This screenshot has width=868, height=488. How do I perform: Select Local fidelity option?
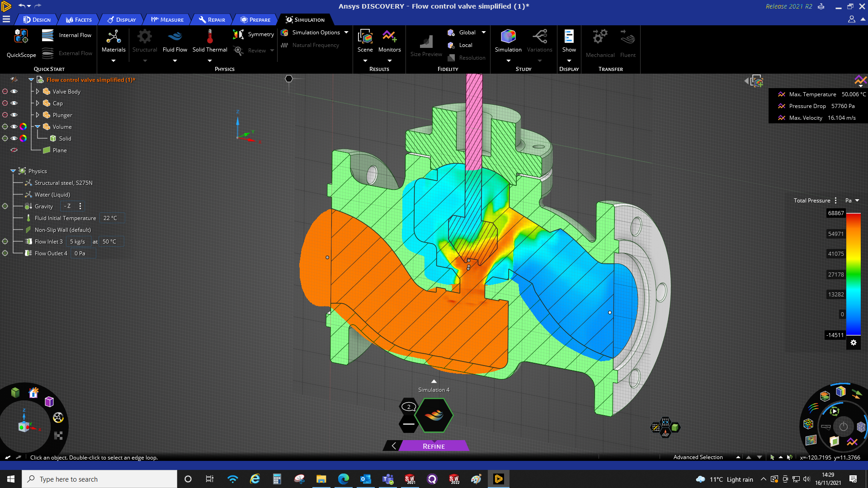point(460,45)
